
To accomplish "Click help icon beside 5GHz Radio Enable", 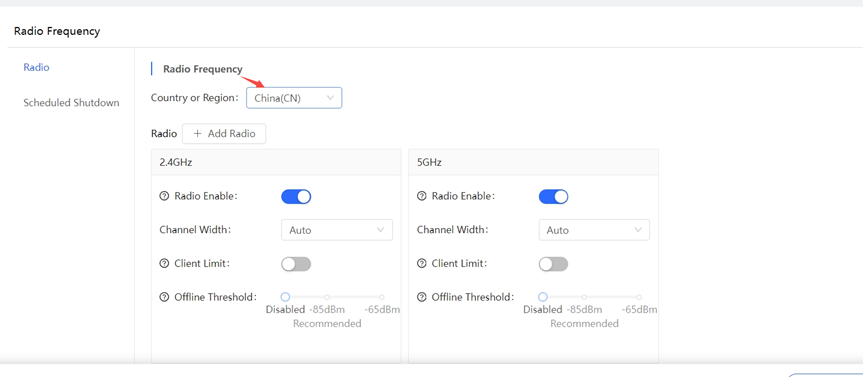I will point(422,196).
